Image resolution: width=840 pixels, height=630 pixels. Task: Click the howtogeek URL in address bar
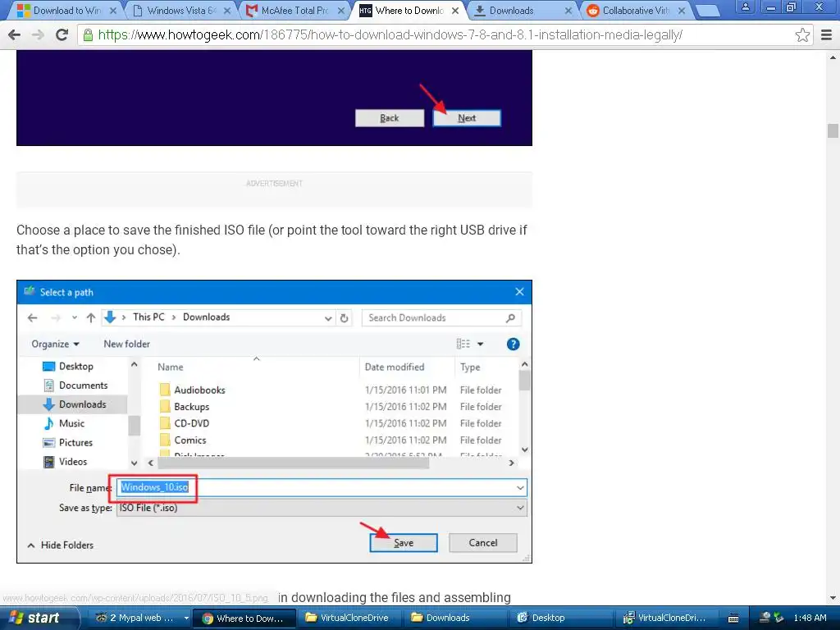pyautogui.click(x=390, y=34)
